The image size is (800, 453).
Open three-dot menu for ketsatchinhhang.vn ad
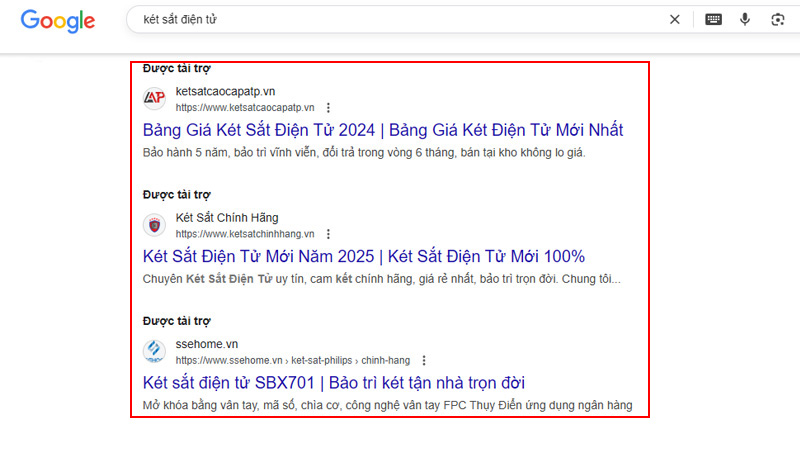tap(327, 233)
